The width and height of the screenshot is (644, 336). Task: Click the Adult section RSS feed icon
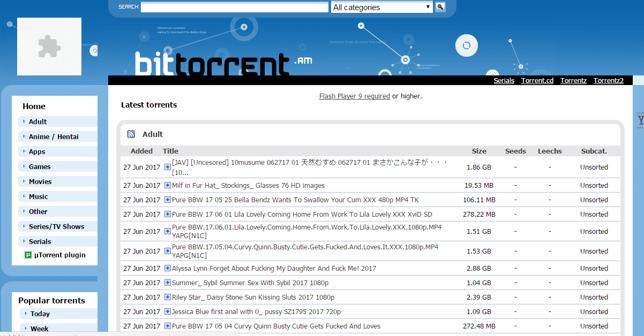pos(131,134)
